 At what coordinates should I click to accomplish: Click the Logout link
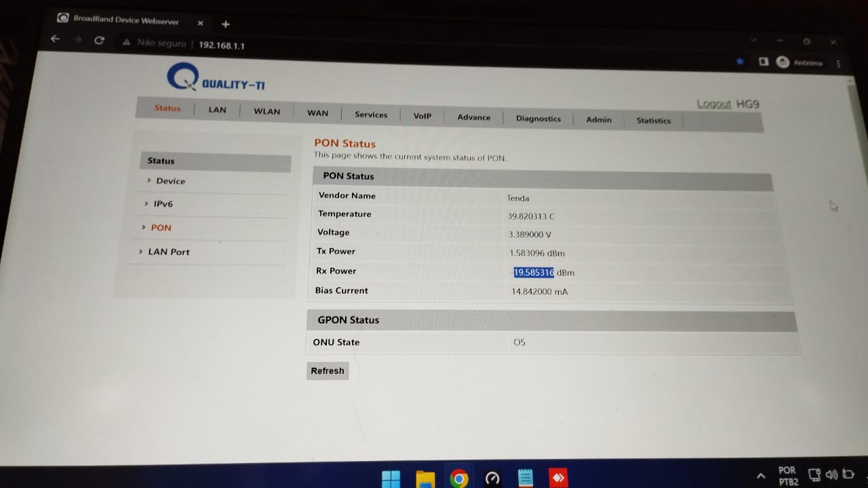[713, 104]
